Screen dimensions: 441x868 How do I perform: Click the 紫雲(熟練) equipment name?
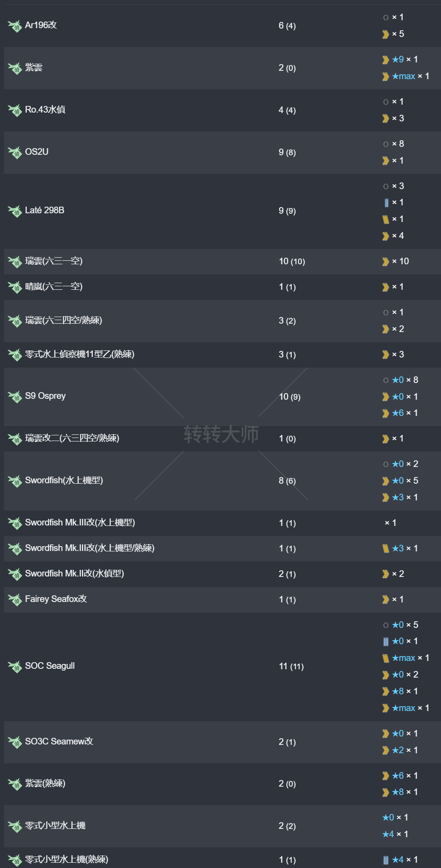tap(45, 784)
